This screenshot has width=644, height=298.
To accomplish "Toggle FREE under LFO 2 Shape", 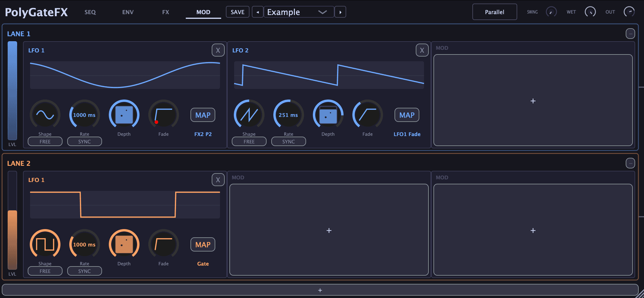I will pyautogui.click(x=249, y=142).
